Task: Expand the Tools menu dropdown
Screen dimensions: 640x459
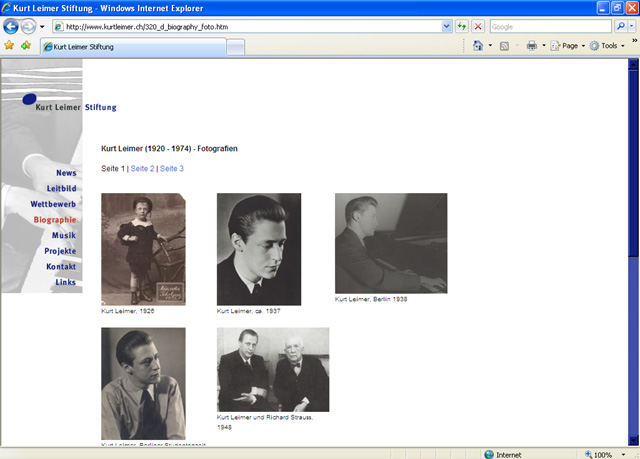Action: coord(606,46)
